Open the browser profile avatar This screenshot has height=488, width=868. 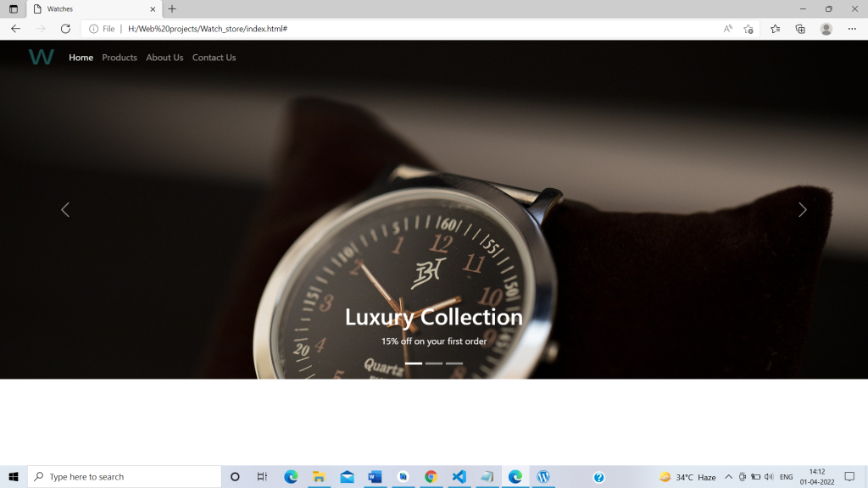[x=826, y=28]
